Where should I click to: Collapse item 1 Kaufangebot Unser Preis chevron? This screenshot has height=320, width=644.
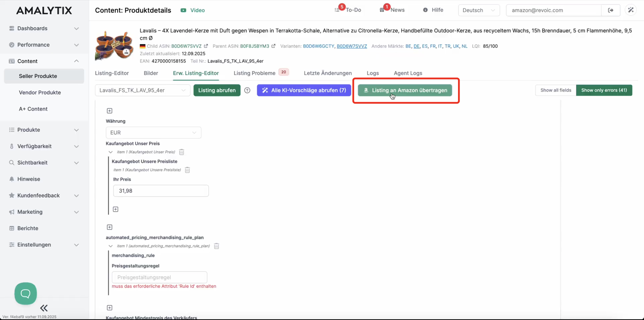point(111,152)
